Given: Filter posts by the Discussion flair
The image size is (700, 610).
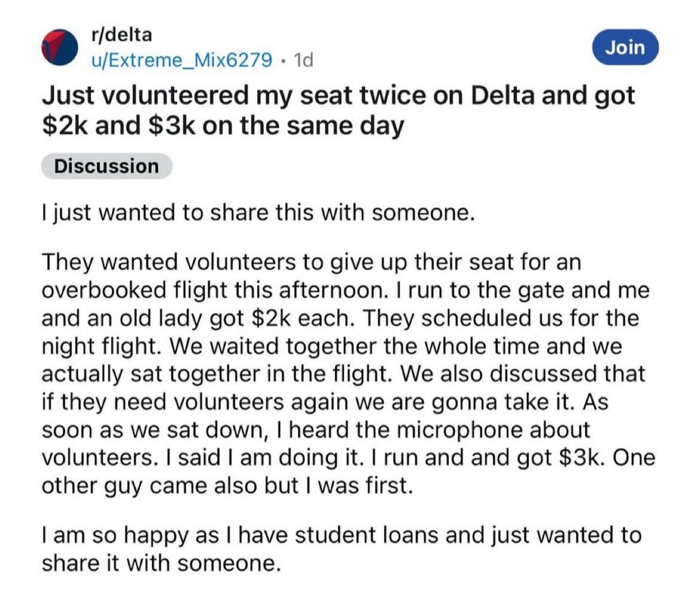Looking at the screenshot, I should (106, 166).
